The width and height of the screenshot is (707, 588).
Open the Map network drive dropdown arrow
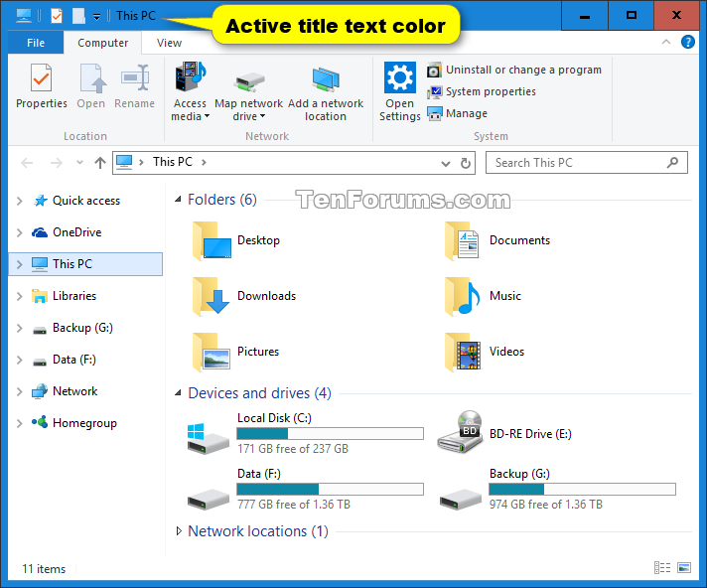[262, 116]
